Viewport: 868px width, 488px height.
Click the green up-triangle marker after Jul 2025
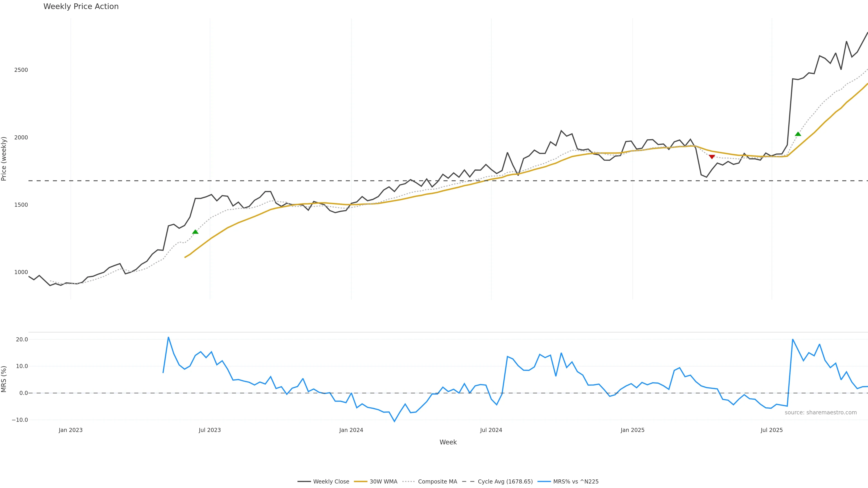(x=798, y=134)
